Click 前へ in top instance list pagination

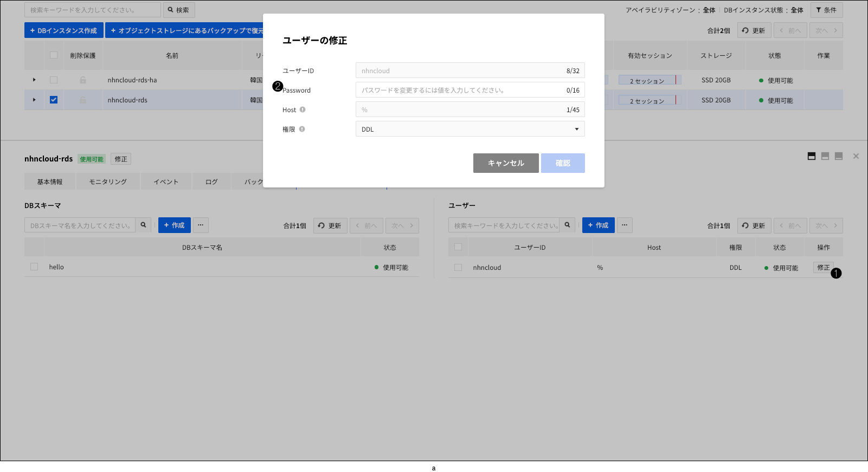click(790, 30)
